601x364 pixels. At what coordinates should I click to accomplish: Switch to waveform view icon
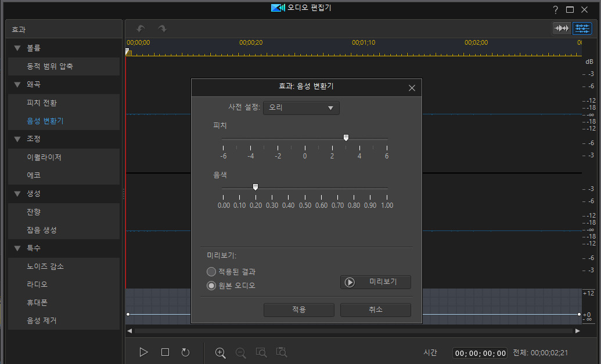pos(562,28)
